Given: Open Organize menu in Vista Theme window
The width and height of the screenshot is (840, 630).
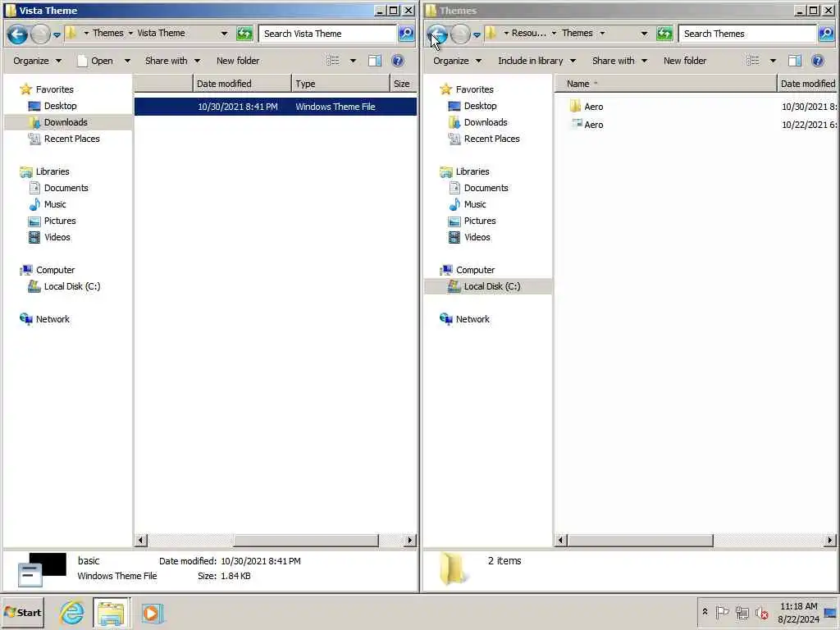Looking at the screenshot, I should pos(37,61).
